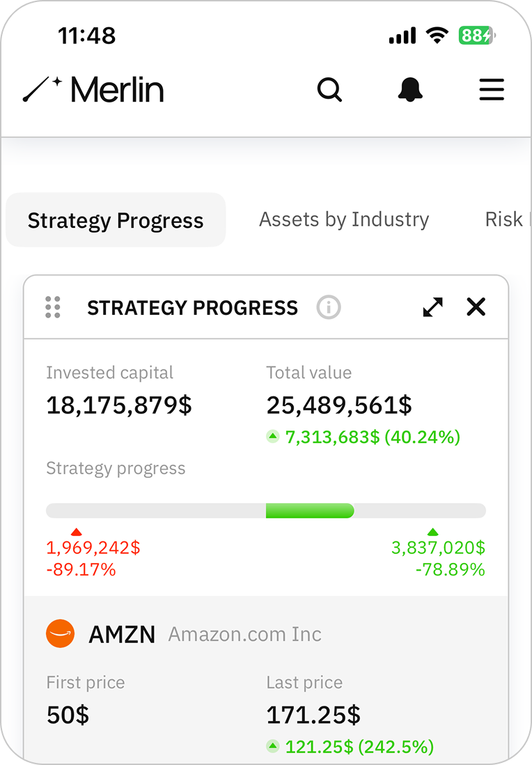Switch to Assets by Industry tab
Viewport: 532px width, 765px height.
(344, 219)
